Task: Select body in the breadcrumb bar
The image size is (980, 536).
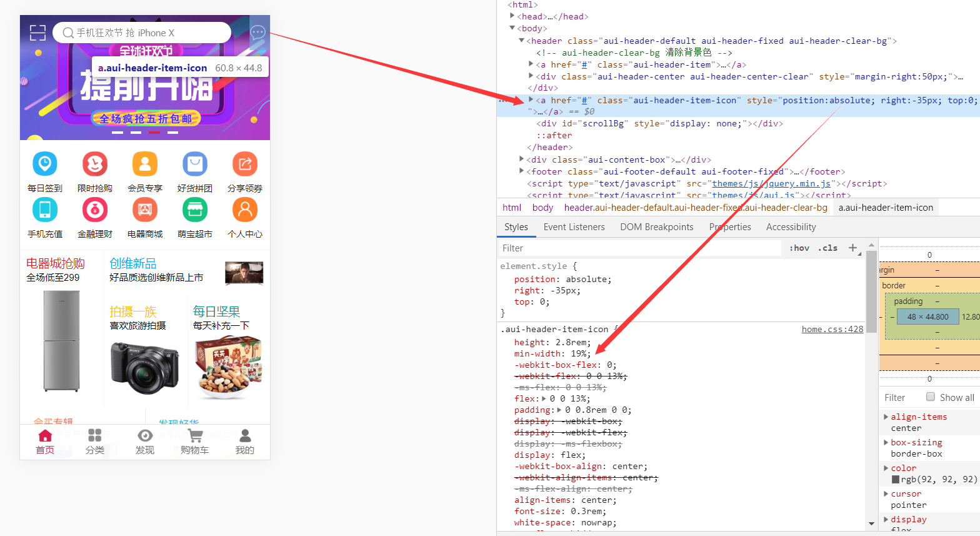Action: tap(543, 208)
